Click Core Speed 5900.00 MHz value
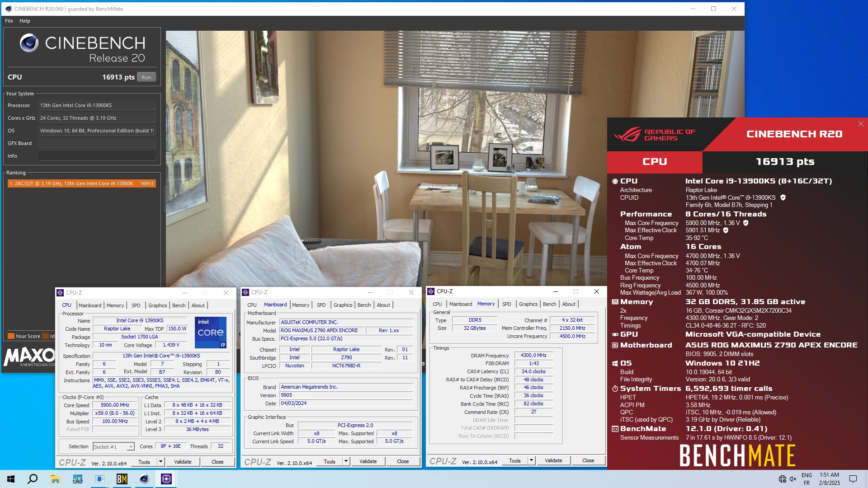This screenshot has width=868, height=488. (115, 405)
